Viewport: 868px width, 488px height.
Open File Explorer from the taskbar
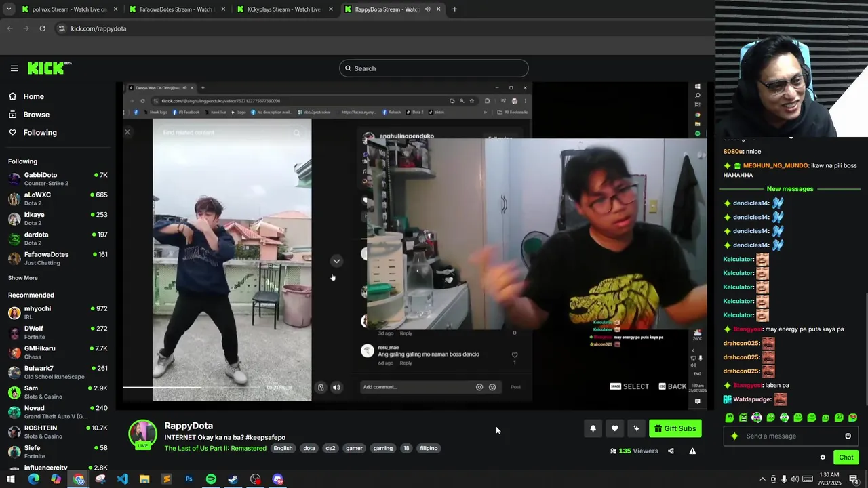144,479
